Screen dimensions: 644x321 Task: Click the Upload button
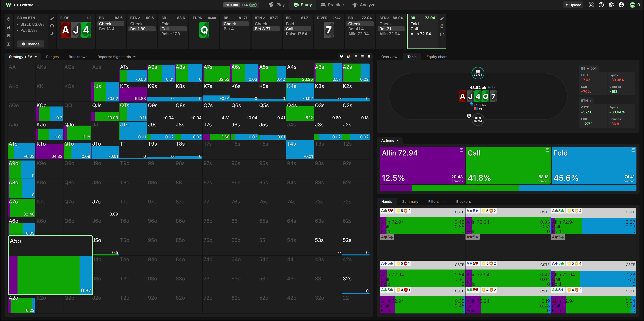(x=573, y=5)
